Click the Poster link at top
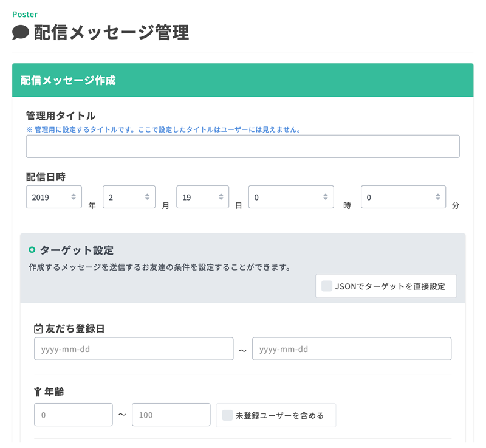 pyautogui.click(x=25, y=14)
